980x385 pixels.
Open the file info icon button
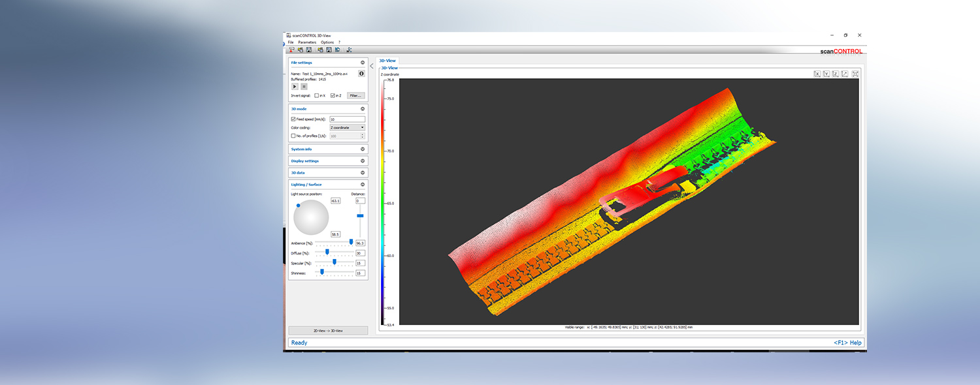pyautogui.click(x=361, y=74)
